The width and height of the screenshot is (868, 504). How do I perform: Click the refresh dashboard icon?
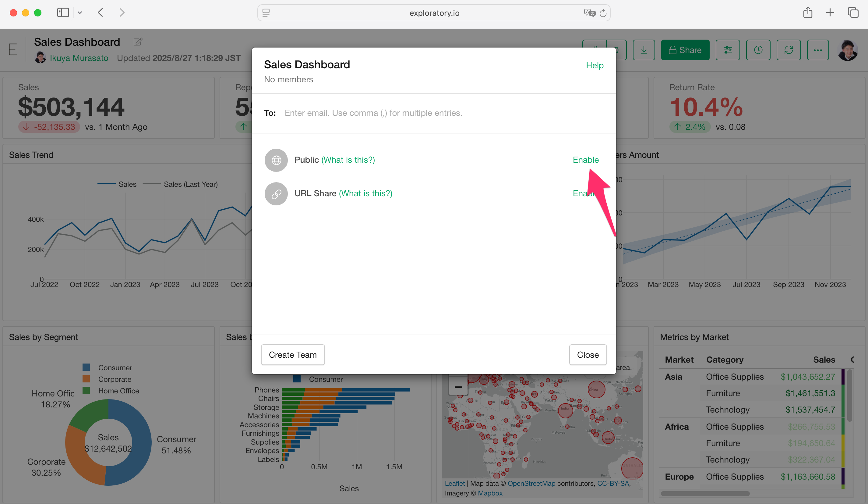tap(789, 50)
